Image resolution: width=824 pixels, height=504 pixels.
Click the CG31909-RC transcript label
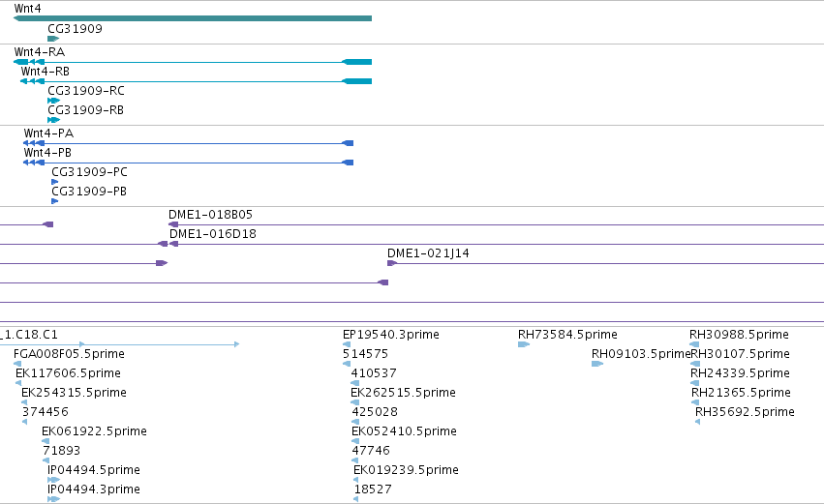[x=86, y=91]
